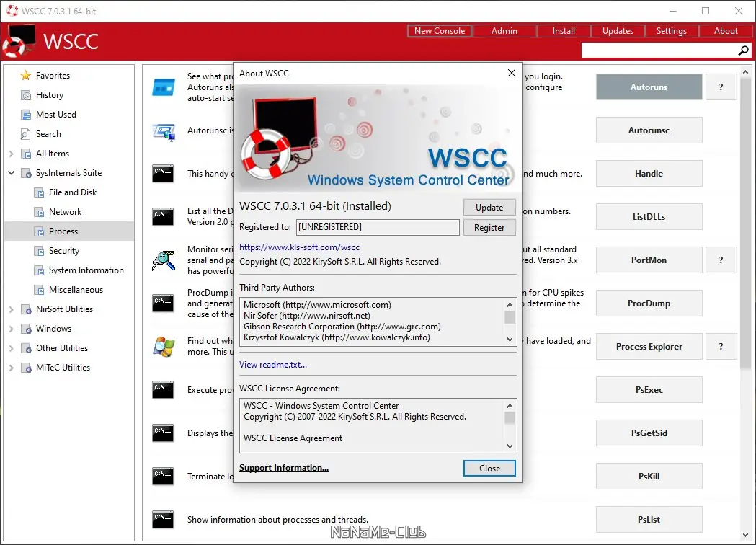Open the About menu
Screen dimensions: 756x545
tap(726, 31)
